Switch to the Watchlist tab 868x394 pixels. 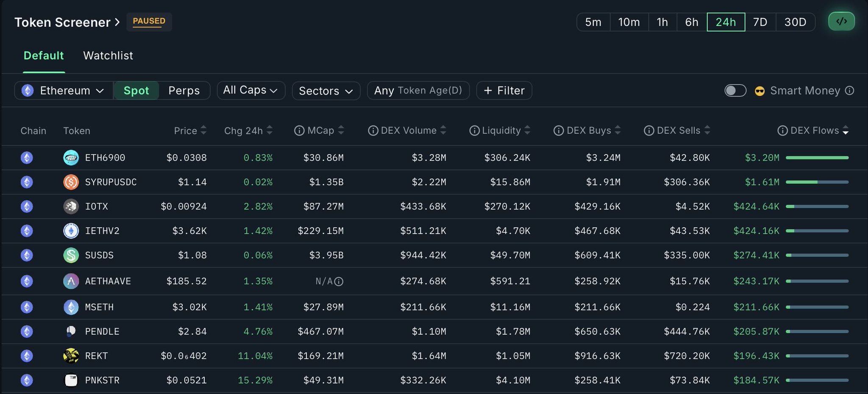(108, 56)
